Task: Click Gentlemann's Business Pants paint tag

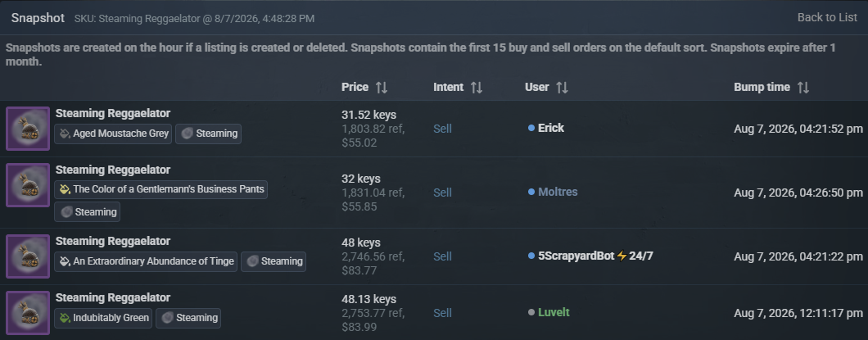Action: (160, 189)
